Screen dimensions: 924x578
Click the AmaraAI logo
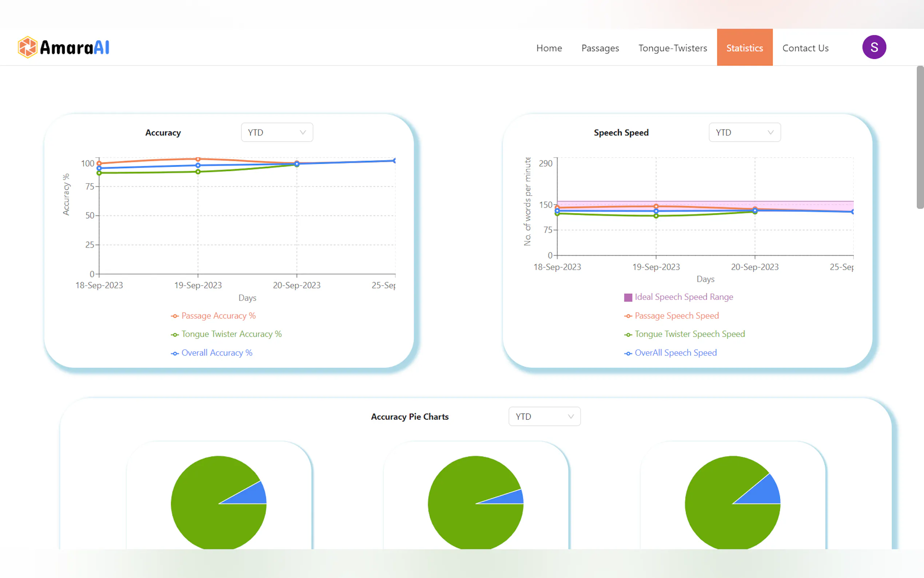click(x=64, y=47)
